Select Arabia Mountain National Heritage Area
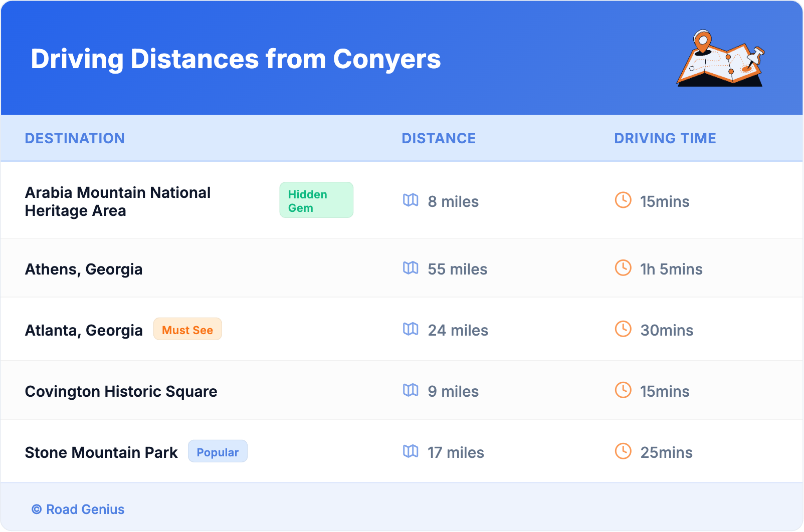The image size is (804, 532). 118,201
